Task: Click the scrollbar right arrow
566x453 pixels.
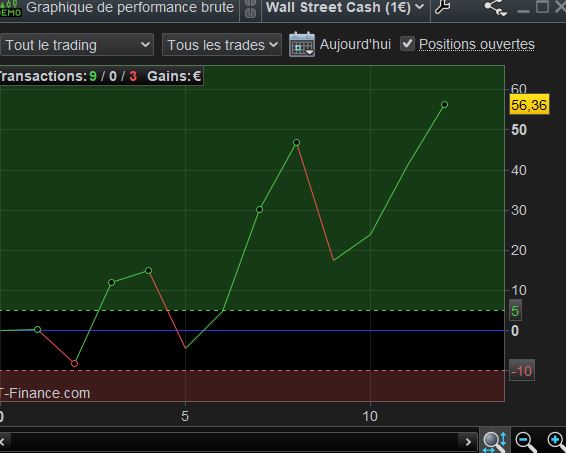Action: (468, 441)
